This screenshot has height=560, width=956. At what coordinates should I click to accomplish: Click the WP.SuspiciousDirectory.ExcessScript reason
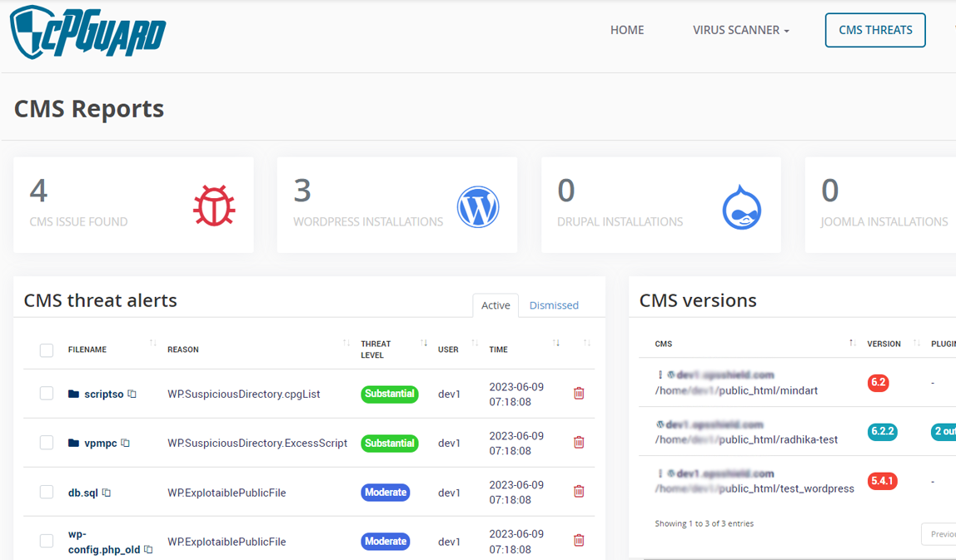[257, 443]
